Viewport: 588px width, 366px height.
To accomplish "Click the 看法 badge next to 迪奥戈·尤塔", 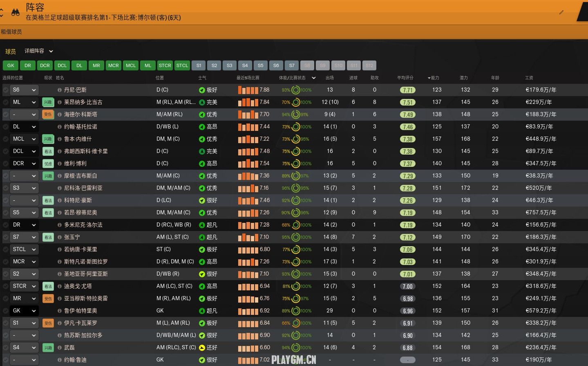I will tap(48, 286).
